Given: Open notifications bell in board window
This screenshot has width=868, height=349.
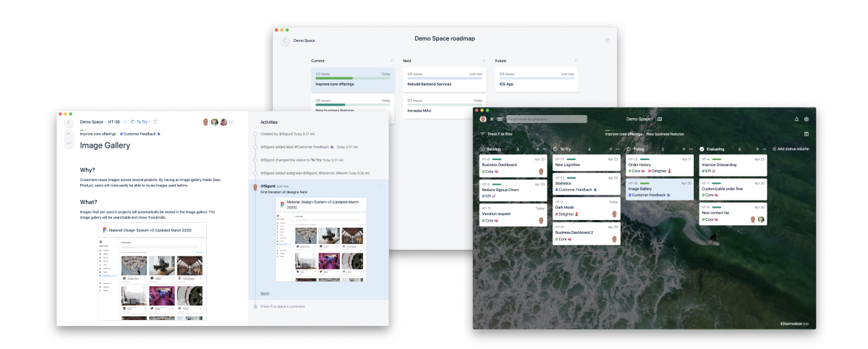Looking at the screenshot, I should (796, 119).
